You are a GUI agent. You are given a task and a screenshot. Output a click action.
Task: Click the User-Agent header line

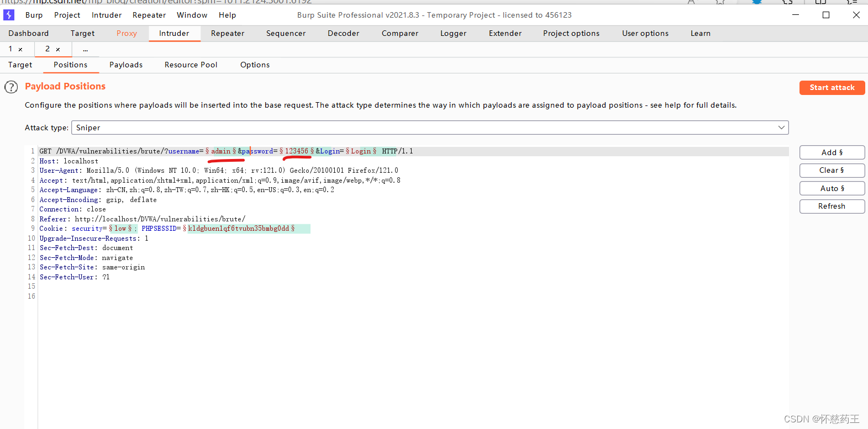(x=219, y=171)
